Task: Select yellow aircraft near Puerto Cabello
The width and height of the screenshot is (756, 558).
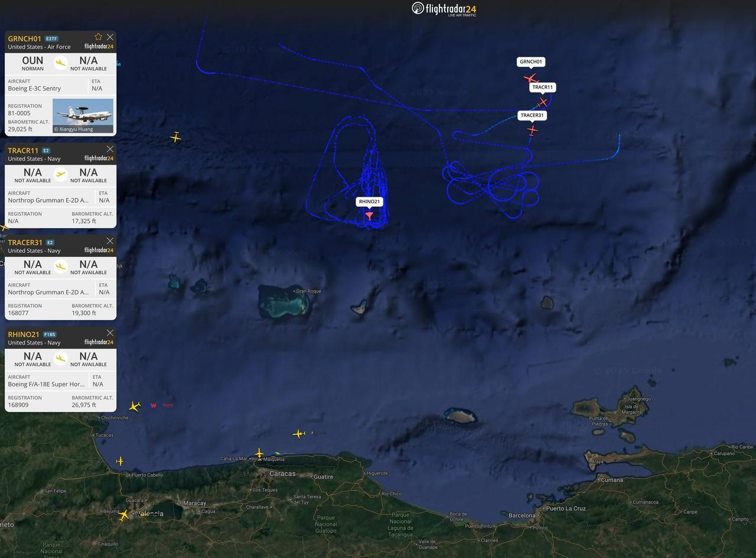Action: 120,461
